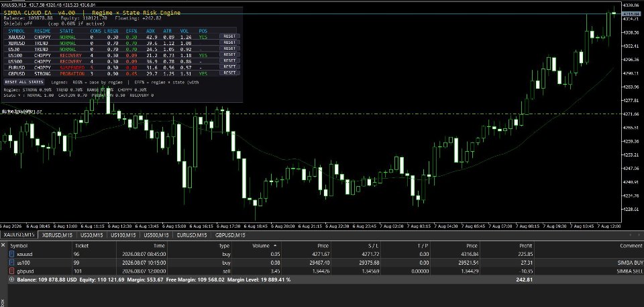The width and height of the screenshot is (644, 307).
Task: Click the balance summary row icon
Action: click(x=11, y=279)
